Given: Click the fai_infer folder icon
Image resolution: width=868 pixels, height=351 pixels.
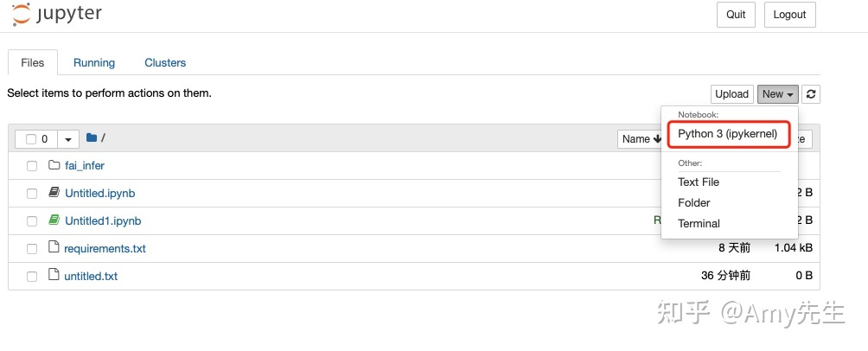Looking at the screenshot, I should click(54, 165).
